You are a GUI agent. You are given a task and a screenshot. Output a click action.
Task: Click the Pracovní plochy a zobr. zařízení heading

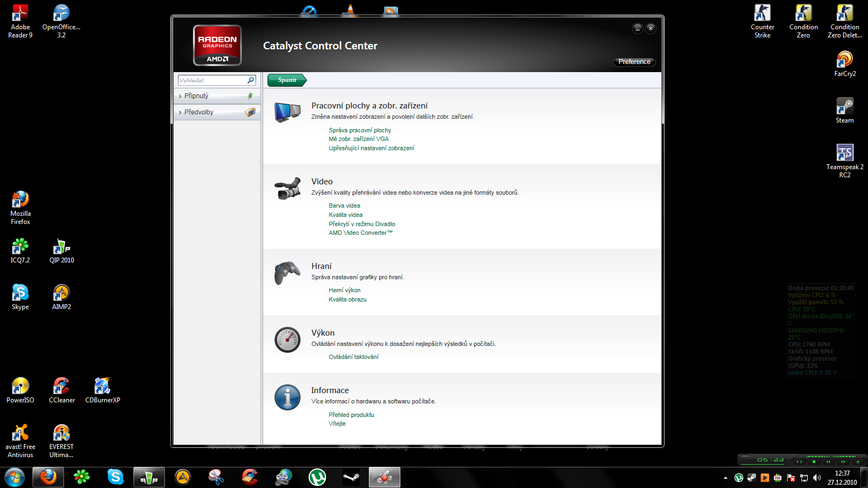[369, 106]
